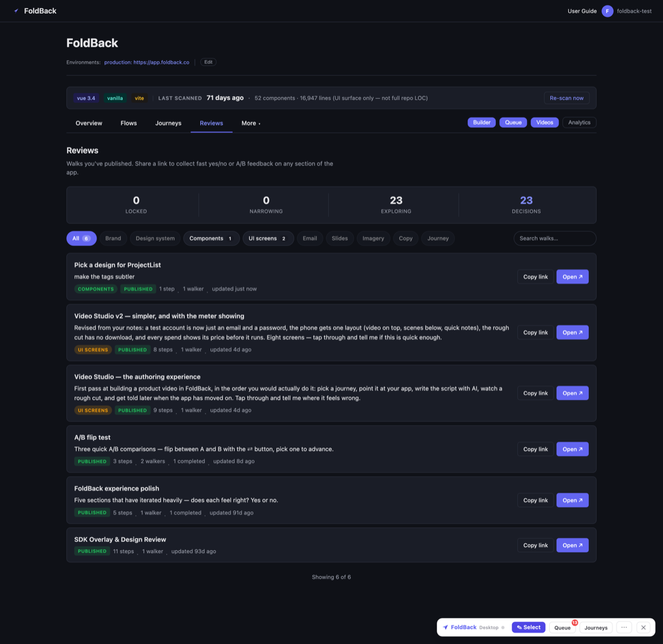Switch to the Journeys tab
Image resolution: width=663 pixels, height=644 pixels.
coord(168,123)
